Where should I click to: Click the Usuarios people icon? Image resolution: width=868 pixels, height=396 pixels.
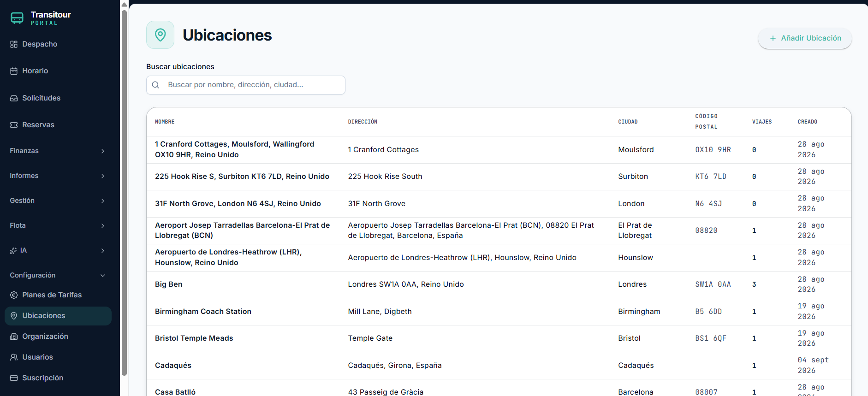14,357
